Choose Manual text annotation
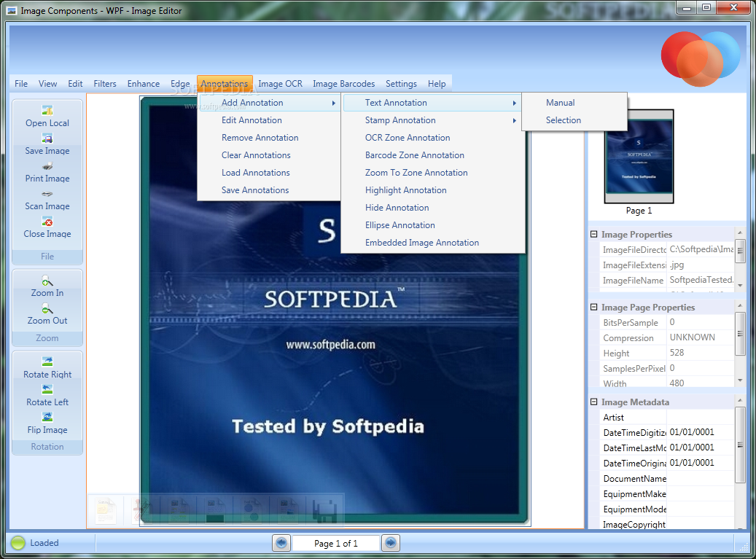 (x=574, y=103)
